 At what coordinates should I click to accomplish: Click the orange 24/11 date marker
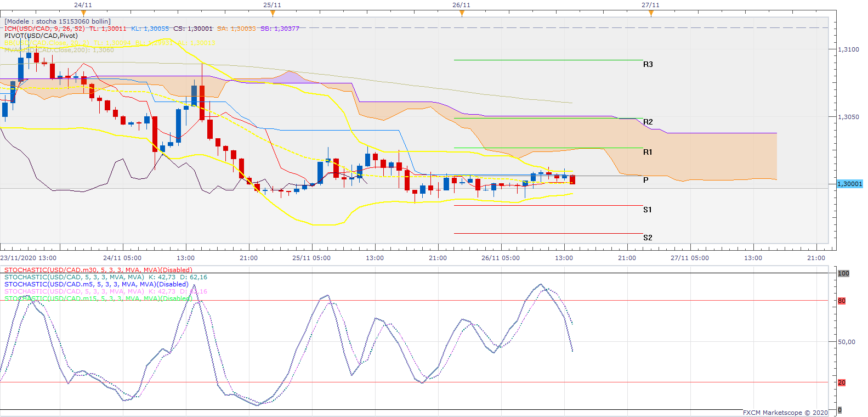83,13
